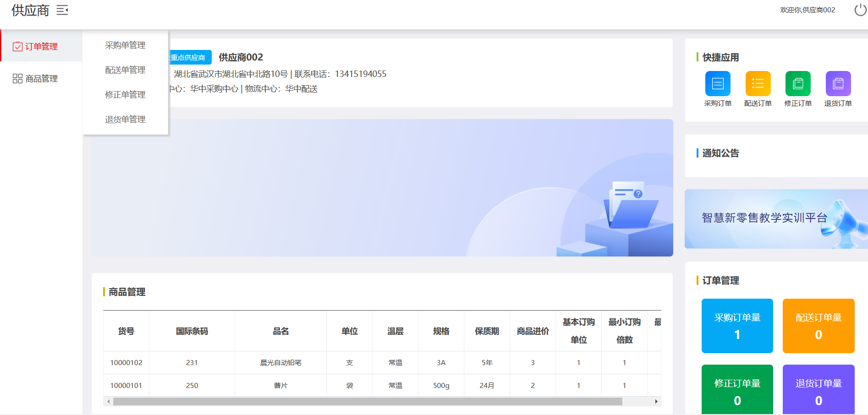Click the 退货订单量 purple card

click(x=818, y=389)
